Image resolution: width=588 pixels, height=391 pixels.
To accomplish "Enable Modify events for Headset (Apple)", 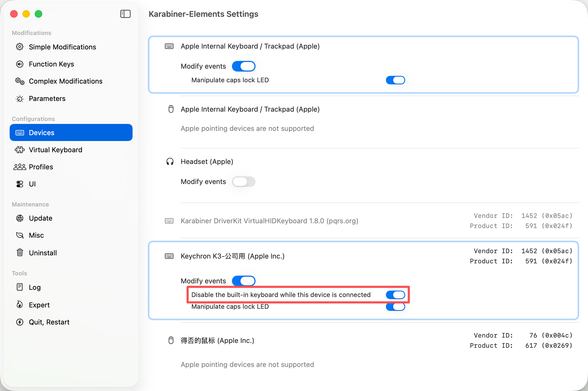I will pyautogui.click(x=243, y=182).
